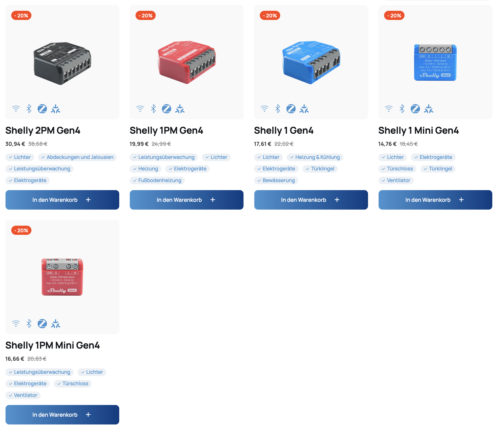Viewport: 504px width, 427px height.
Task: Click the Matter icon on Shelly 1PM Mini Gen4 card
Action: pyautogui.click(x=55, y=324)
